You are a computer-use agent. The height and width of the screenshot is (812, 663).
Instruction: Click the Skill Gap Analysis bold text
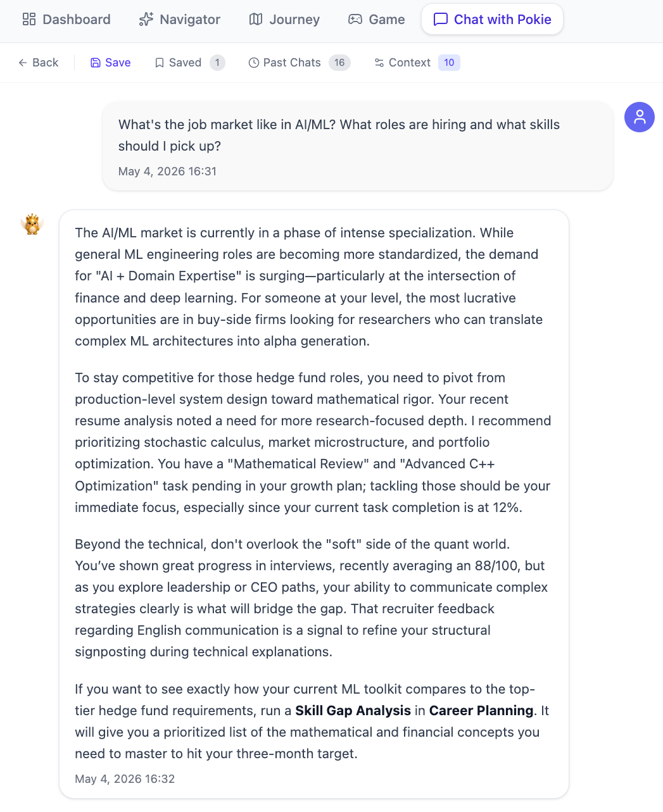[x=353, y=711]
